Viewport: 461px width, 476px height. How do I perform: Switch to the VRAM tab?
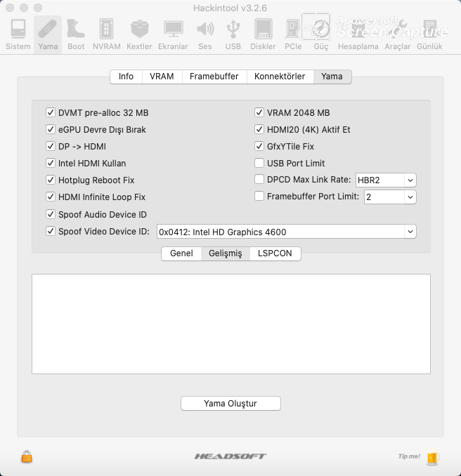point(162,77)
